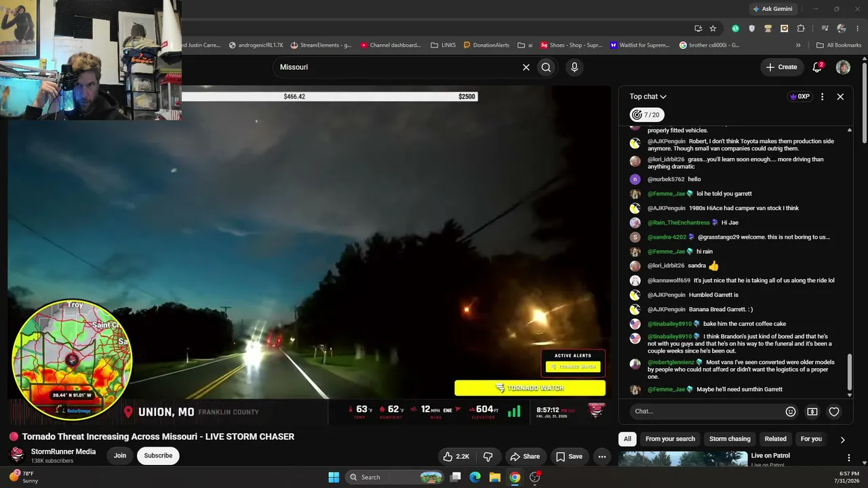This screenshot has width=868, height=488.
Task: Open more video actions menu
Action: [601, 456]
